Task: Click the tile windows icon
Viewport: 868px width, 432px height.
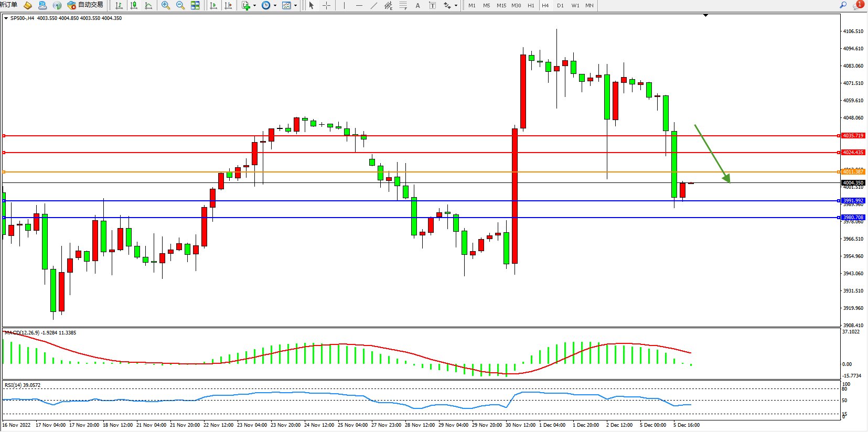Action: pyautogui.click(x=195, y=5)
